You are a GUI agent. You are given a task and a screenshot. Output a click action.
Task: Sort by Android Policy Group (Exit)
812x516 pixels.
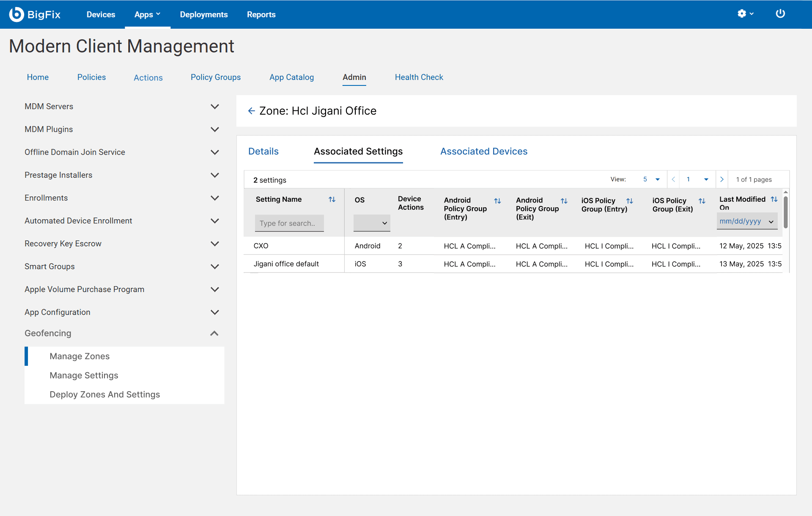coord(564,201)
